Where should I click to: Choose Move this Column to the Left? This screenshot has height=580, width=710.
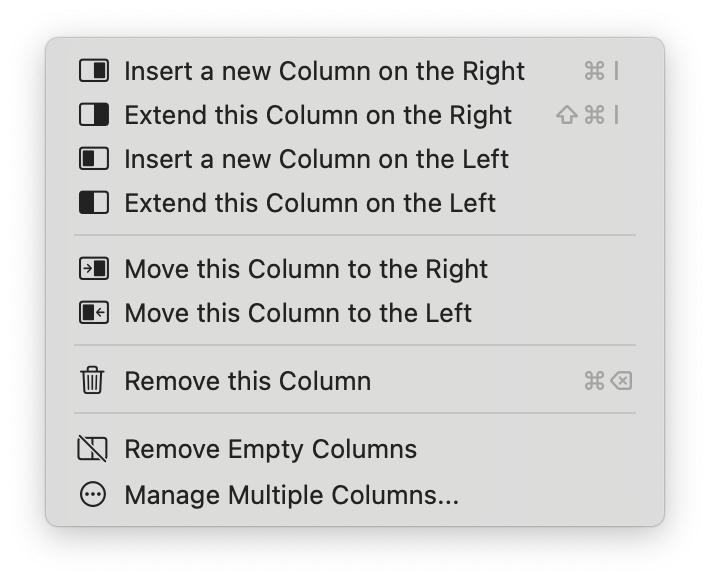click(355, 313)
